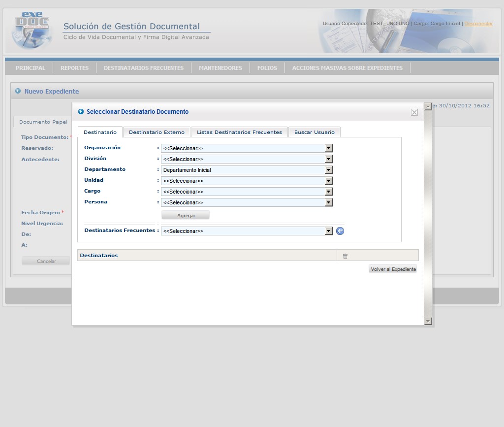Open the Unidad dropdown
The width and height of the screenshot is (504, 427).
[247, 181]
